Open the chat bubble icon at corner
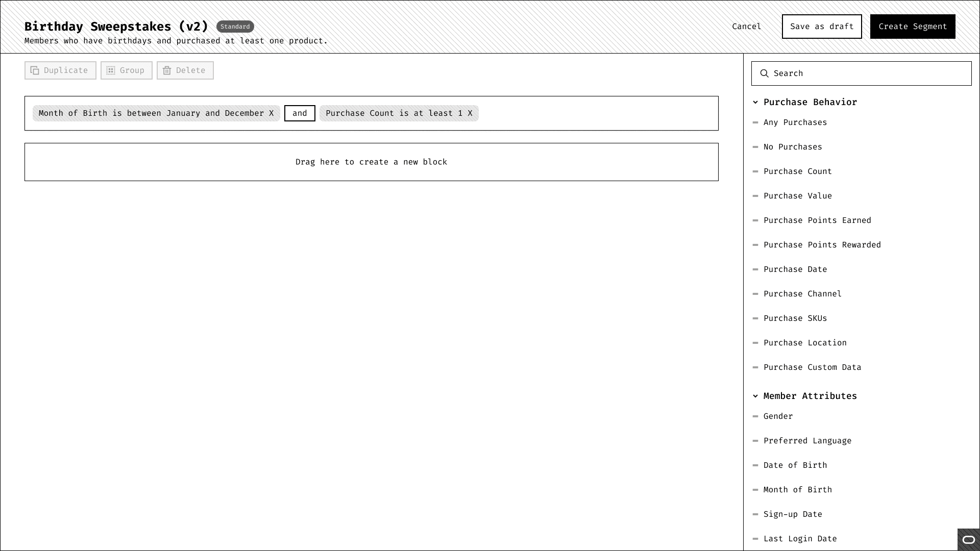Screen dimensions: 980x551 968,540
